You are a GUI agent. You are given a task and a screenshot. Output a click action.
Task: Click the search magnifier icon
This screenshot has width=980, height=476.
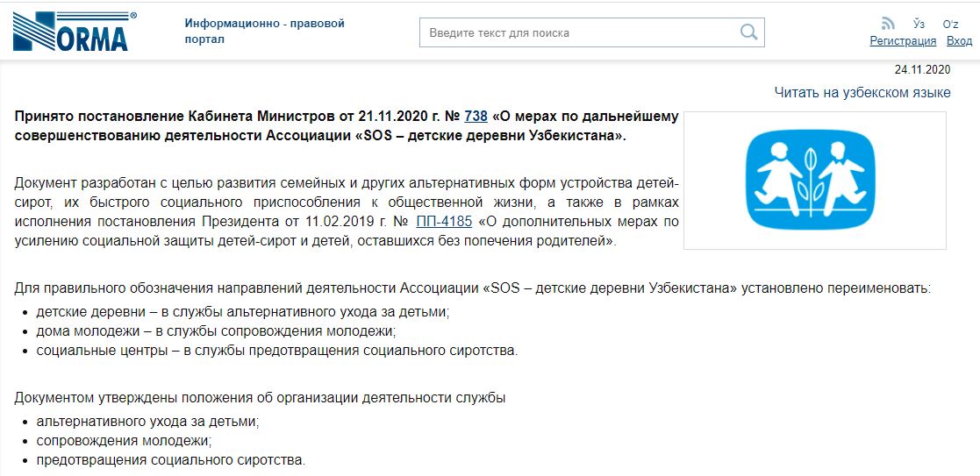point(748,32)
